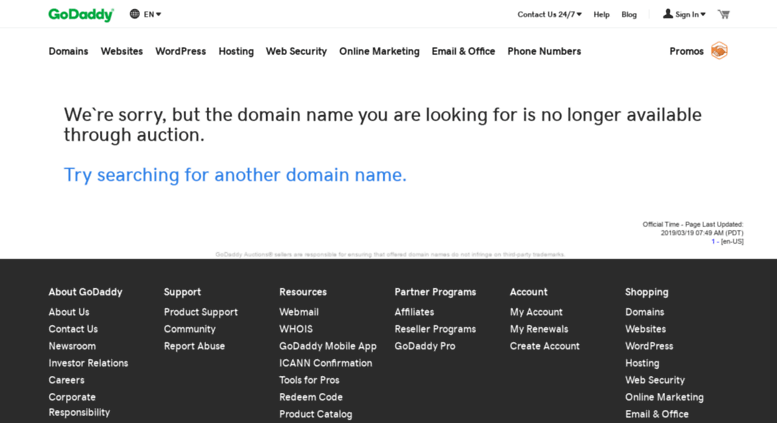Image resolution: width=777 pixels, height=423 pixels.
Task: Select the 'Account' footer heading
Action: pos(529,292)
